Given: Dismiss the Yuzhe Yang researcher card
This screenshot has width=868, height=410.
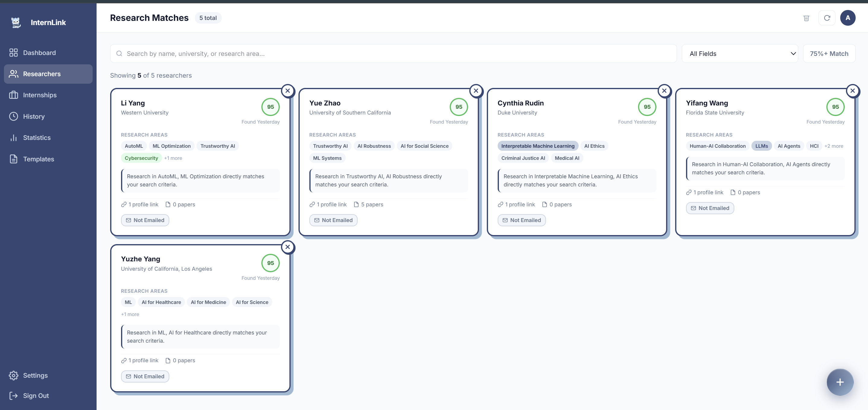Looking at the screenshot, I should [x=288, y=247].
